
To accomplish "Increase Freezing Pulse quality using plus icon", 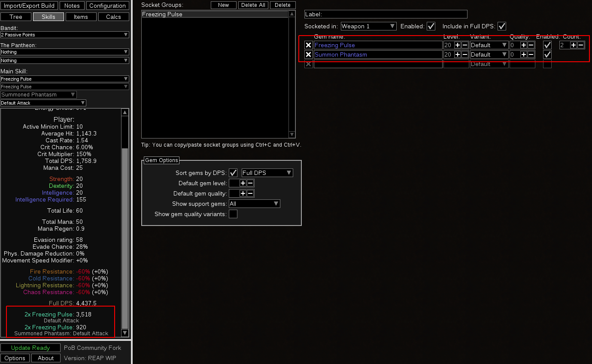I will [523, 45].
